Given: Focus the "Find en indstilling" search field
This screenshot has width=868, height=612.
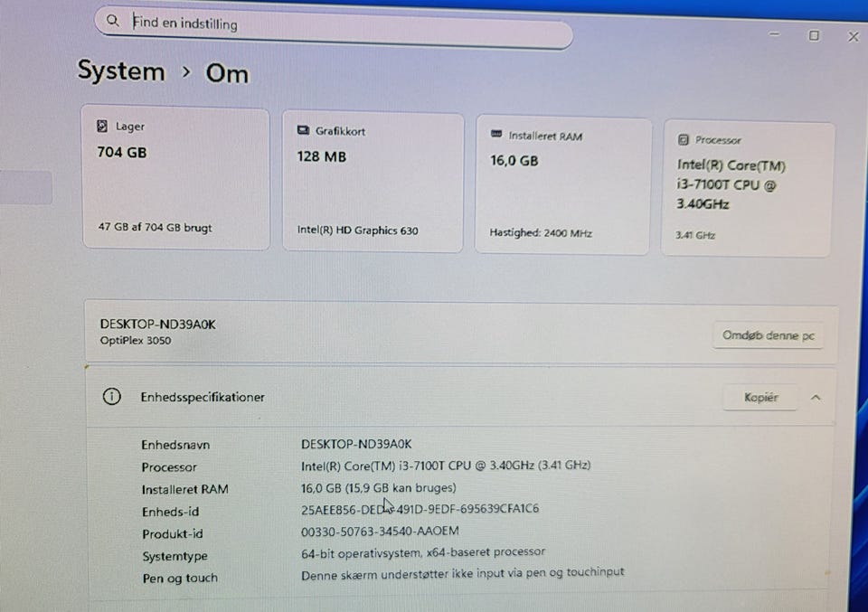Looking at the screenshot, I should (x=334, y=28).
